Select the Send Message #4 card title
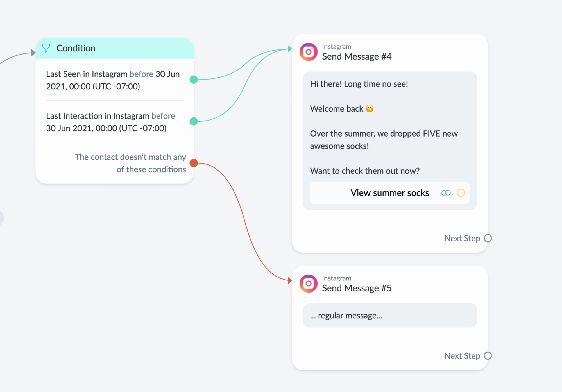Image resolution: width=562 pixels, height=392 pixels. point(357,56)
